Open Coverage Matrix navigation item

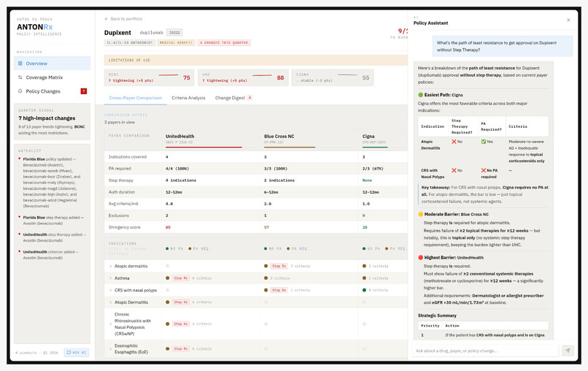coord(52,77)
